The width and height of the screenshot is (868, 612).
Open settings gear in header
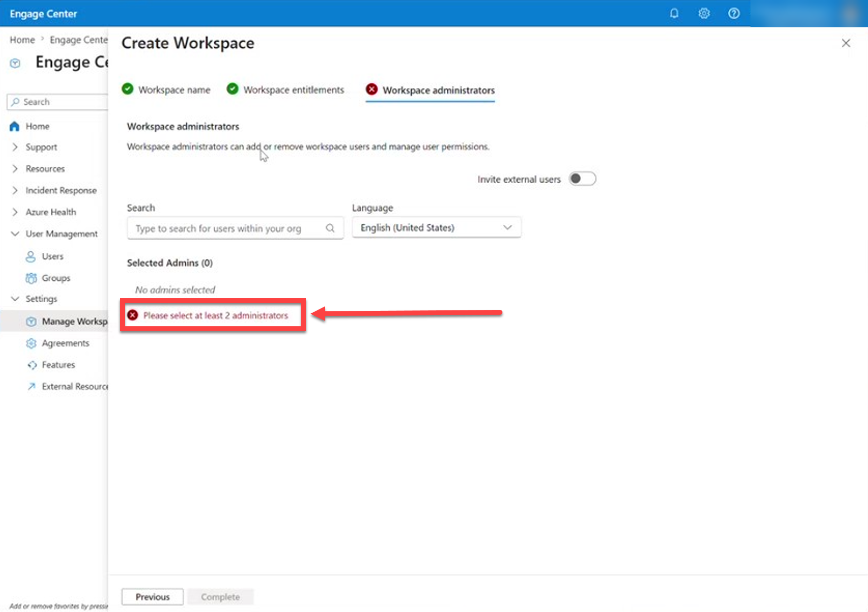pos(704,14)
